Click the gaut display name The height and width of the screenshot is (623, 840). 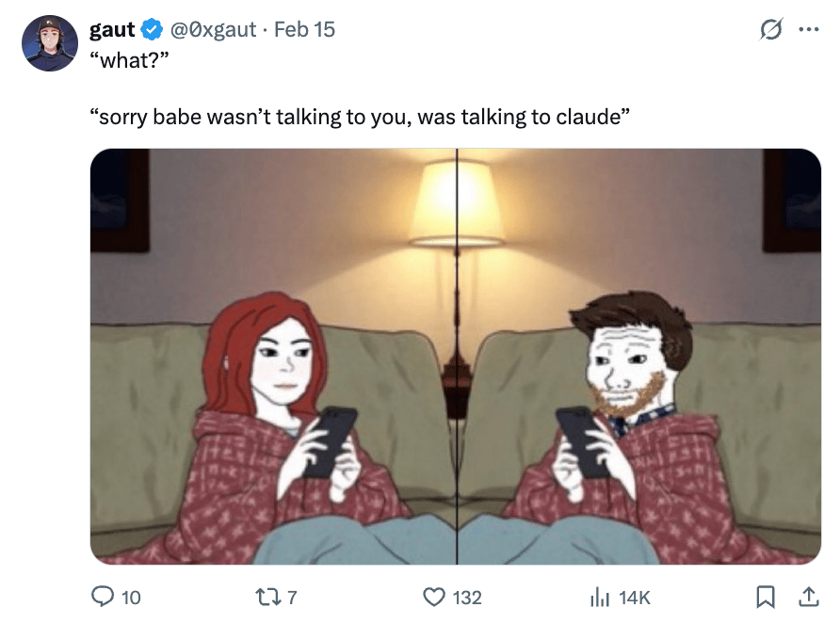(x=112, y=29)
